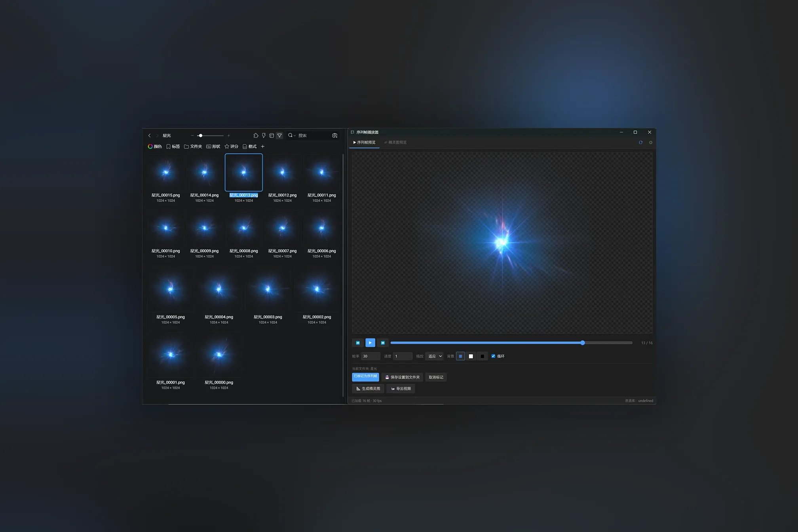Expand the search options arrow beside the magnifier
The image size is (798, 532).
coord(294,136)
